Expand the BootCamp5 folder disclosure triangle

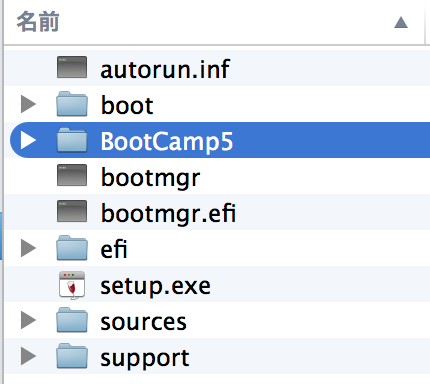coord(28,140)
